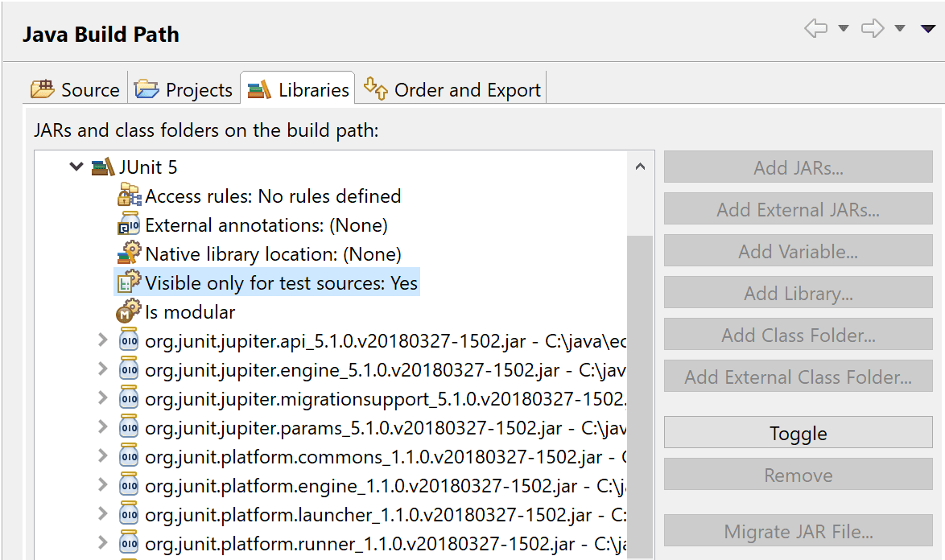Expand the org.junit.platform.runner jar node
The image size is (945, 560).
(103, 542)
